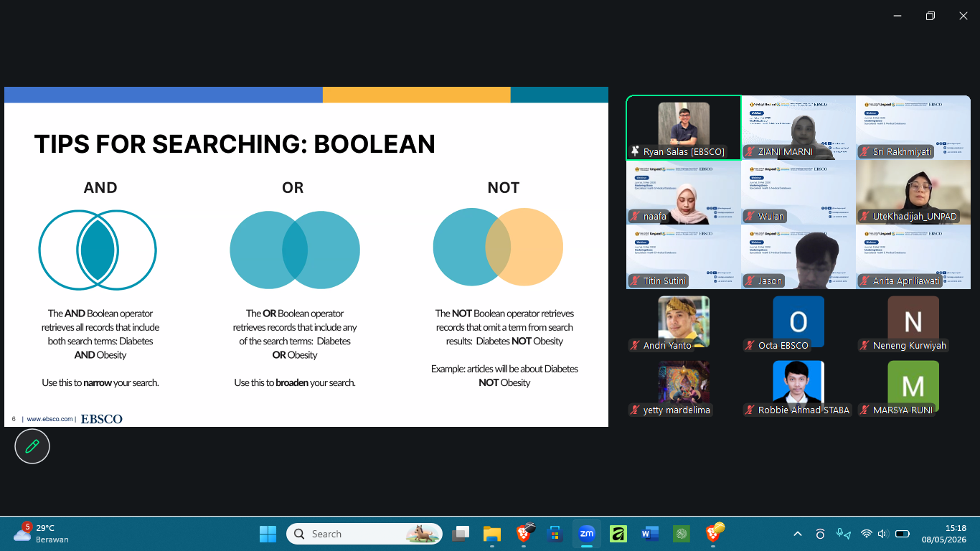The height and width of the screenshot is (551, 980).
Task: Click muted mic icon beside Andri Yanto
Action: [635, 346]
